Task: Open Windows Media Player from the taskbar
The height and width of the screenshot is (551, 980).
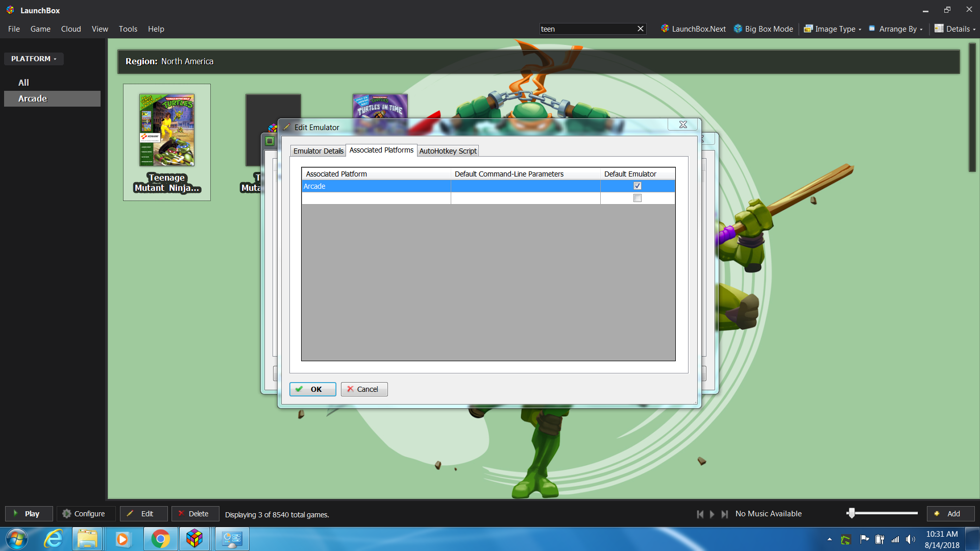Action: click(x=122, y=539)
